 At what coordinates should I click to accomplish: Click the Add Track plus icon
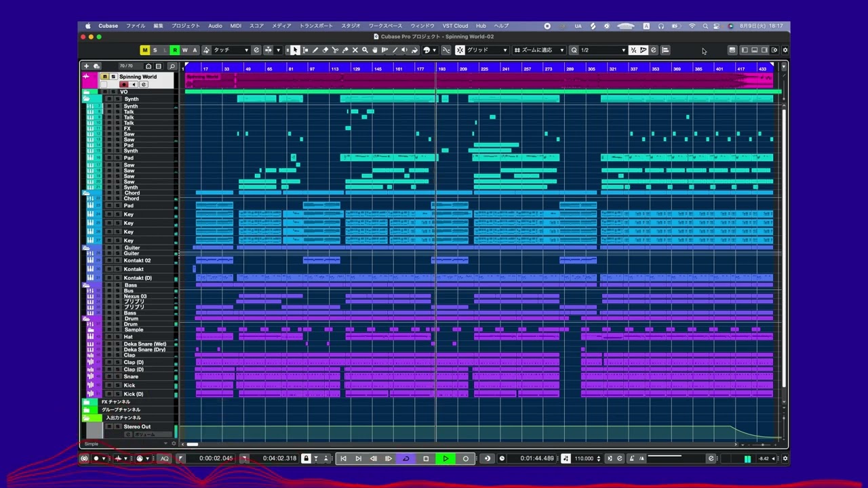[86, 66]
